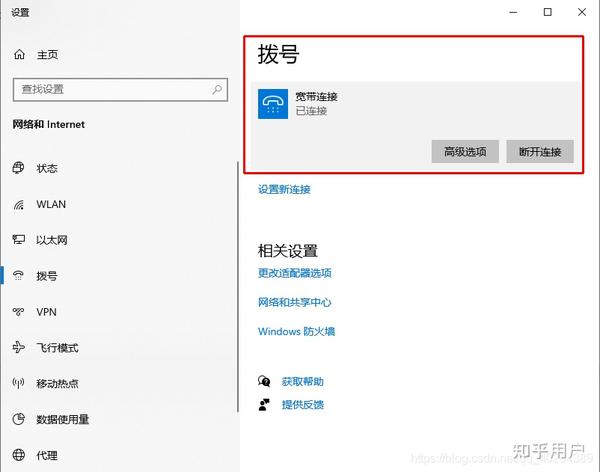Click the airplane icon beside 飞行模式
This screenshot has height=472, width=600.
(x=18, y=347)
